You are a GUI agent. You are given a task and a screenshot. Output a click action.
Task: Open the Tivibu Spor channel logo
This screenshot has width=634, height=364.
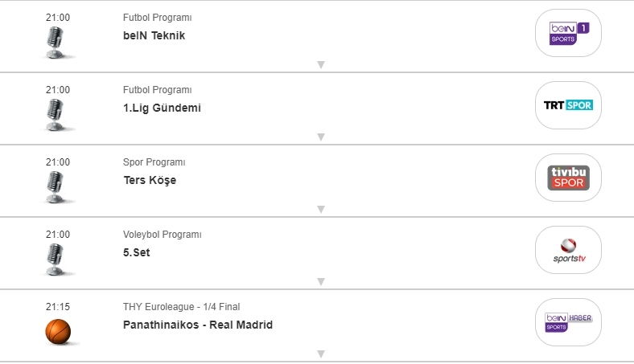569,178
